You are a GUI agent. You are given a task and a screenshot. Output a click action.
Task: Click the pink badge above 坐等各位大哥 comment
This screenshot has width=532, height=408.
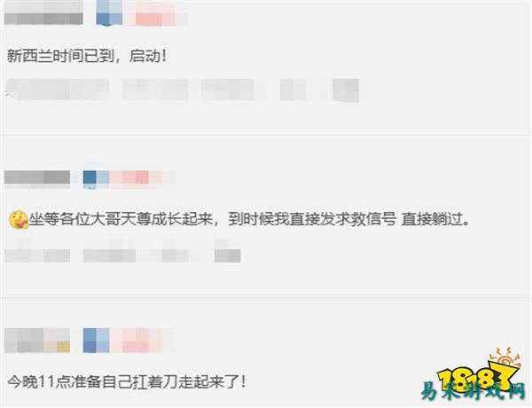pyautogui.click(x=142, y=177)
